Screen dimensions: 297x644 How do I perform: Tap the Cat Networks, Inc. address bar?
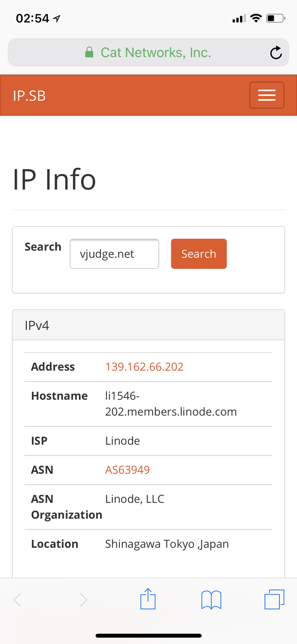tap(156, 52)
